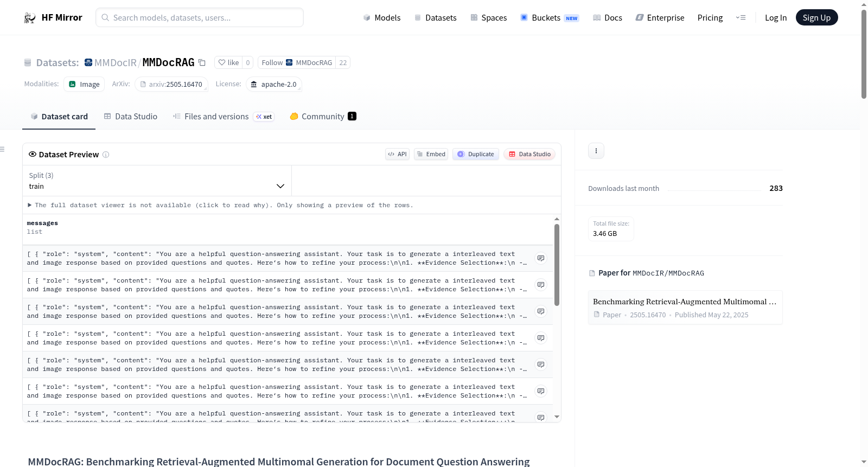Like the MMDocRAG dataset
868x467 pixels.
click(228, 62)
